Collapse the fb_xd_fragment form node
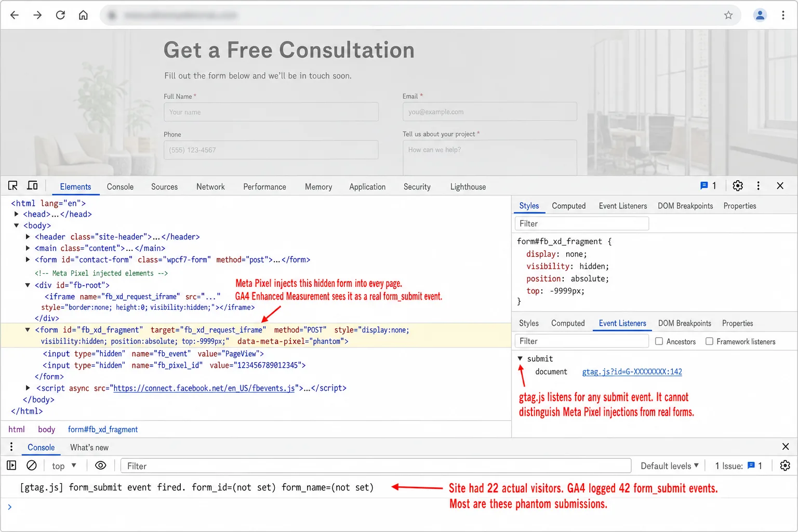Viewport: 798px width, 532px height. (28, 329)
